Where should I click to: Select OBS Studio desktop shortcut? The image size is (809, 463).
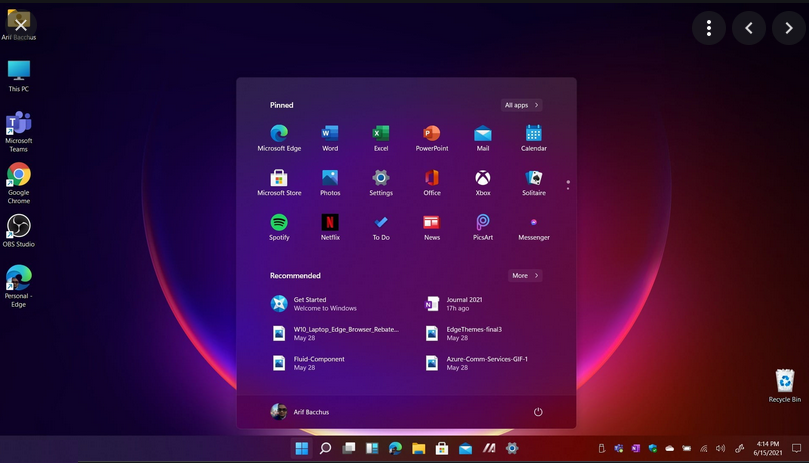click(x=19, y=231)
